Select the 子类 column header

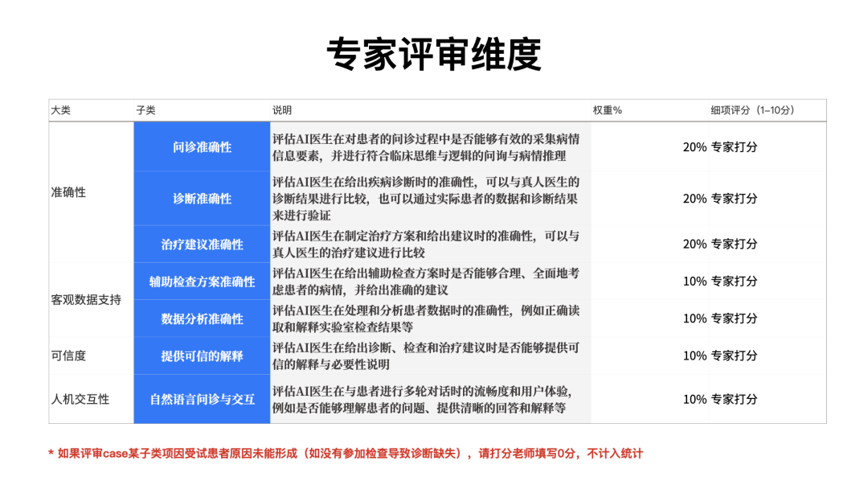click(x=145, y=110)
